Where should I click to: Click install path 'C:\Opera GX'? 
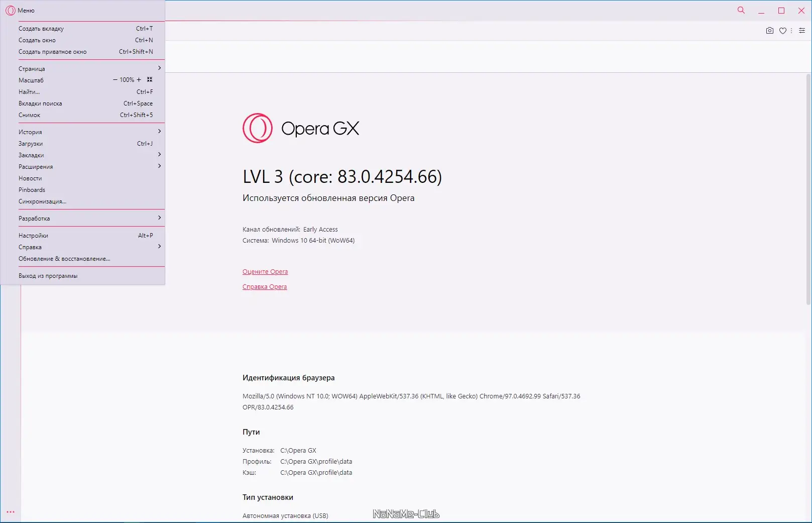(x=298, y=451)
